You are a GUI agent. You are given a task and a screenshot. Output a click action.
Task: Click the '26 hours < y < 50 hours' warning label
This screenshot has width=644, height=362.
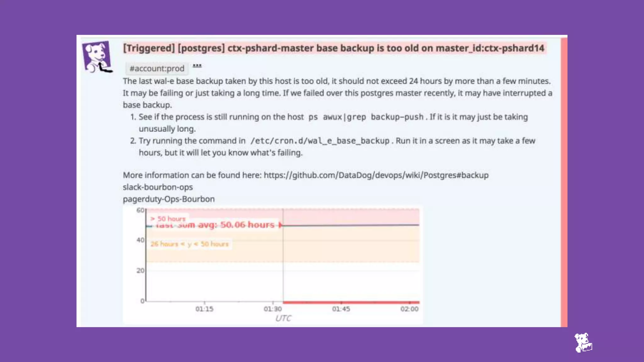tap(189, 244)
